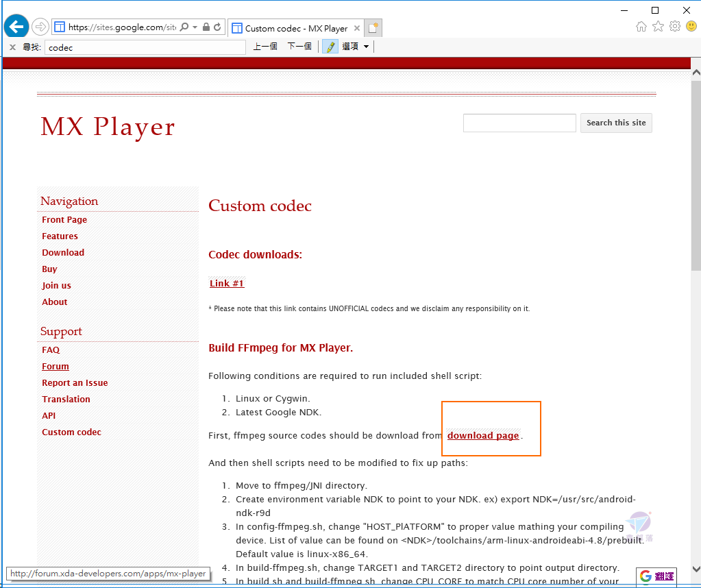Screen dimensions: 701x588
Task: Follow the 'download page' ffmpeg link
Action: pyautogui.click(x=483, y=436)
